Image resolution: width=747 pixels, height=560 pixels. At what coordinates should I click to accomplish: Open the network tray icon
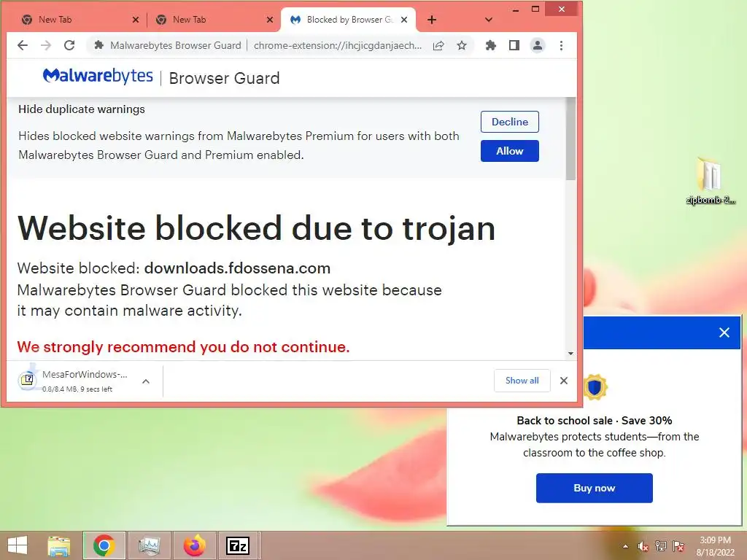coord(661,546)
